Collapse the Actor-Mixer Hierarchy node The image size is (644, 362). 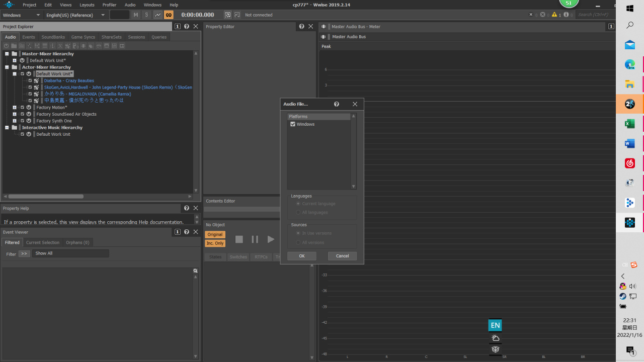click(7, 67)
